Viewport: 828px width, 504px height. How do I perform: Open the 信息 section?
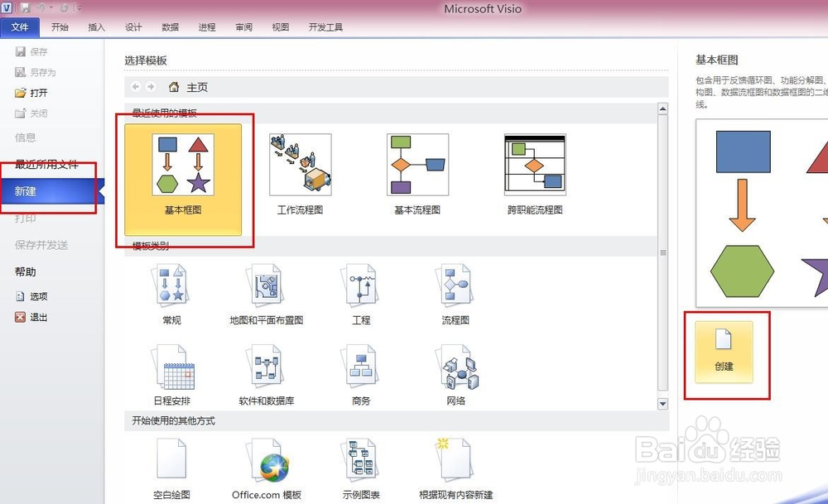26,137
